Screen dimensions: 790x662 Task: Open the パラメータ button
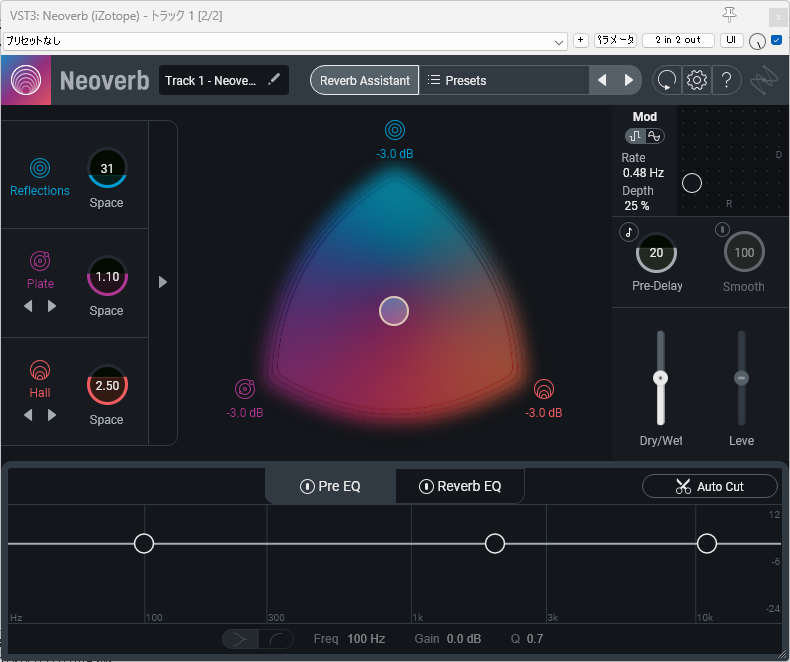[x=616, y=40]
